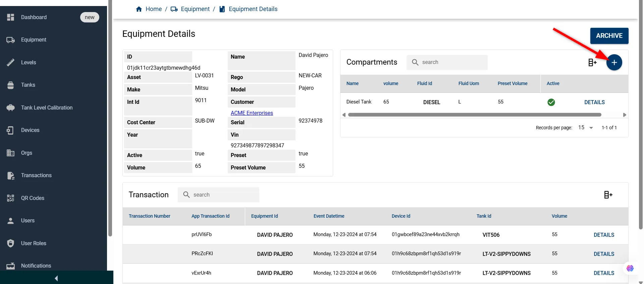This screenshot has width=644, height=284.
Task: Sort compartments by volume column
Action: pos(391,83)
